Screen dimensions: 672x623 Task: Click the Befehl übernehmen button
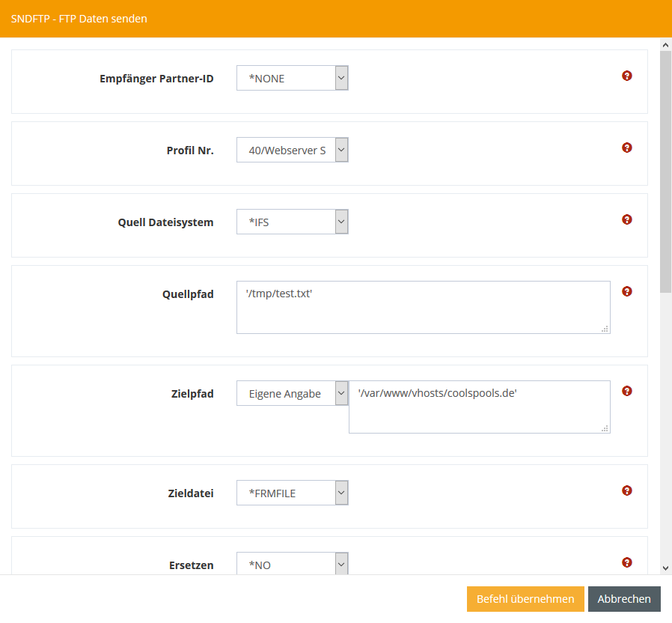pyautogui.click(x=525, y=599)
